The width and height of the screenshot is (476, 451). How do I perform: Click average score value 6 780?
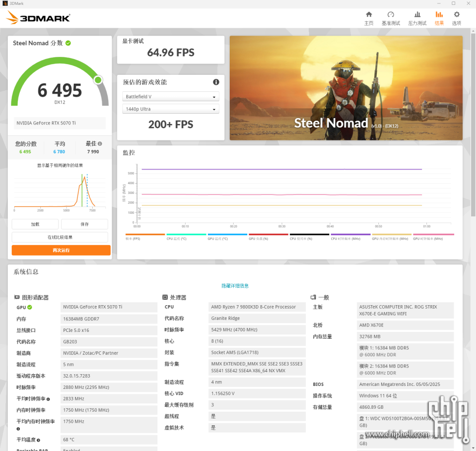point(59,152)
